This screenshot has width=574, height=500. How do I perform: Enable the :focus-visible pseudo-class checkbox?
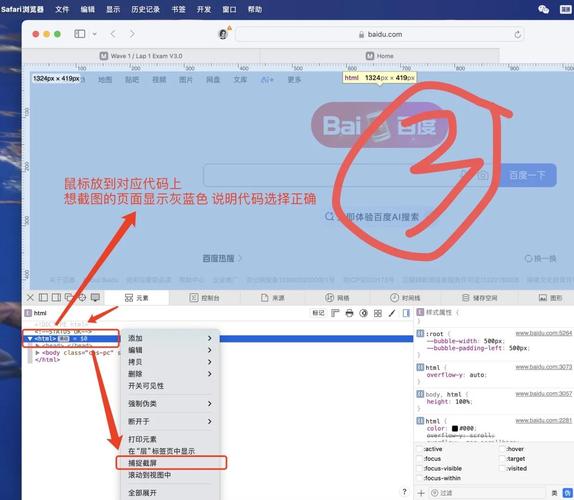coord(420,468)
